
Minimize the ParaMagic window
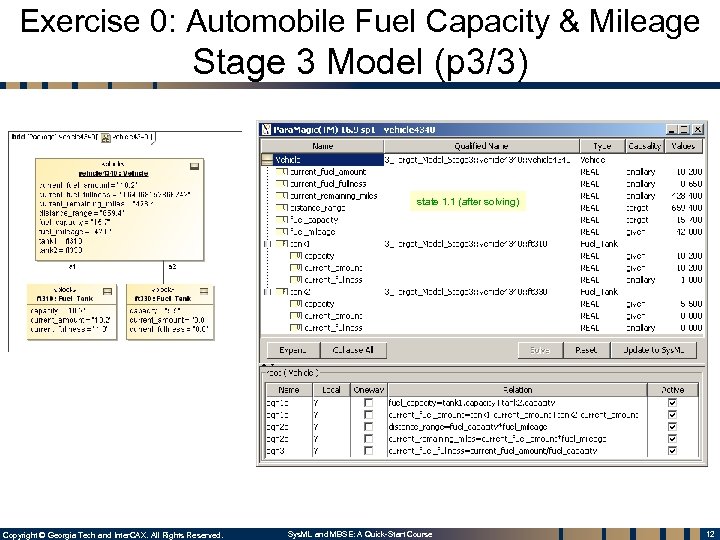(x=671, y=129)
